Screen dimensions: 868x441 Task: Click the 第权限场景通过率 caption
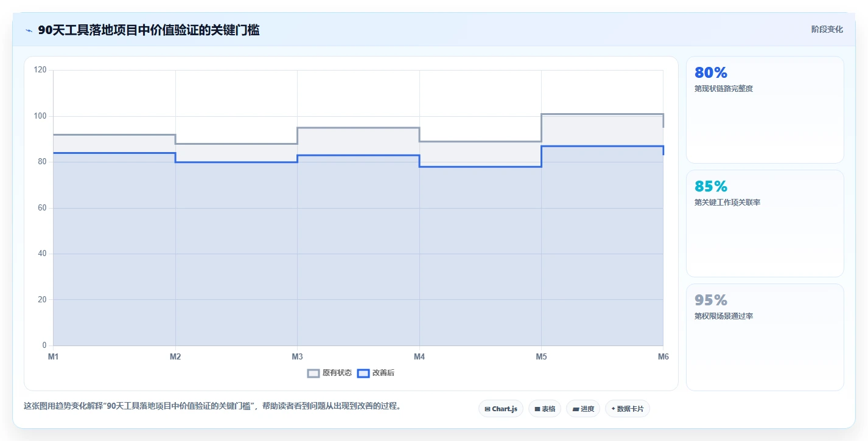pos(724,316)
